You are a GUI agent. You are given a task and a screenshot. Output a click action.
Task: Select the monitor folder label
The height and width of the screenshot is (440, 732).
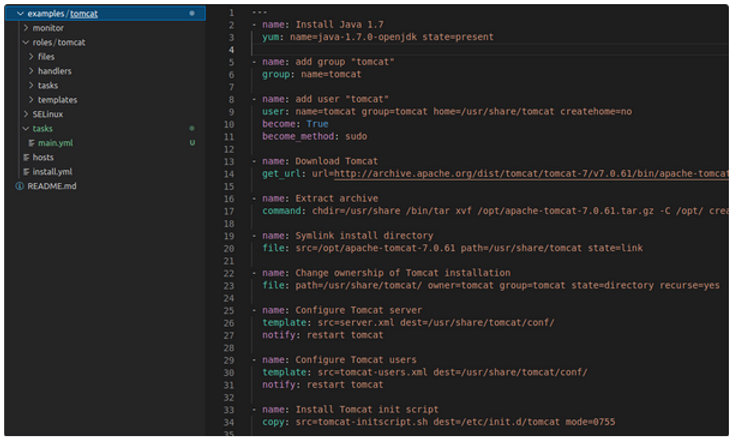(48, 28)
